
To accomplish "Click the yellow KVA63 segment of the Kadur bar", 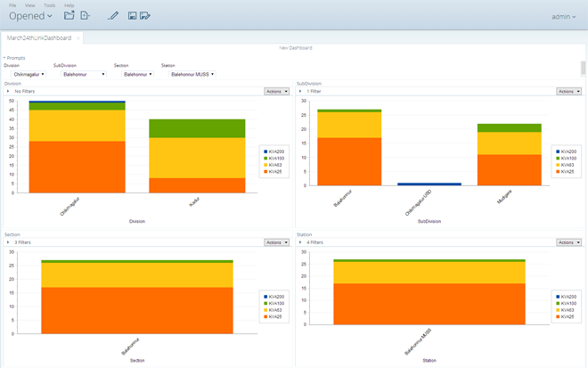I will [197, 158].
